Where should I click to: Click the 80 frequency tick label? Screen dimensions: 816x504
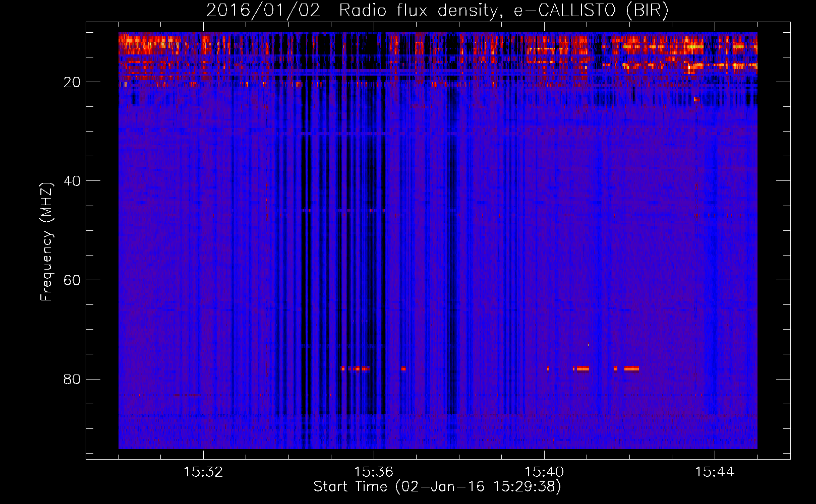(72, 379)
